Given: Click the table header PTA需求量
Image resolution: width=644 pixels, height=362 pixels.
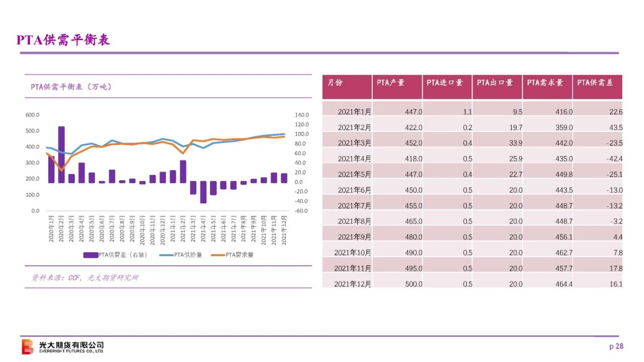Looking at the screenshot, I should [x=545, y=83].
